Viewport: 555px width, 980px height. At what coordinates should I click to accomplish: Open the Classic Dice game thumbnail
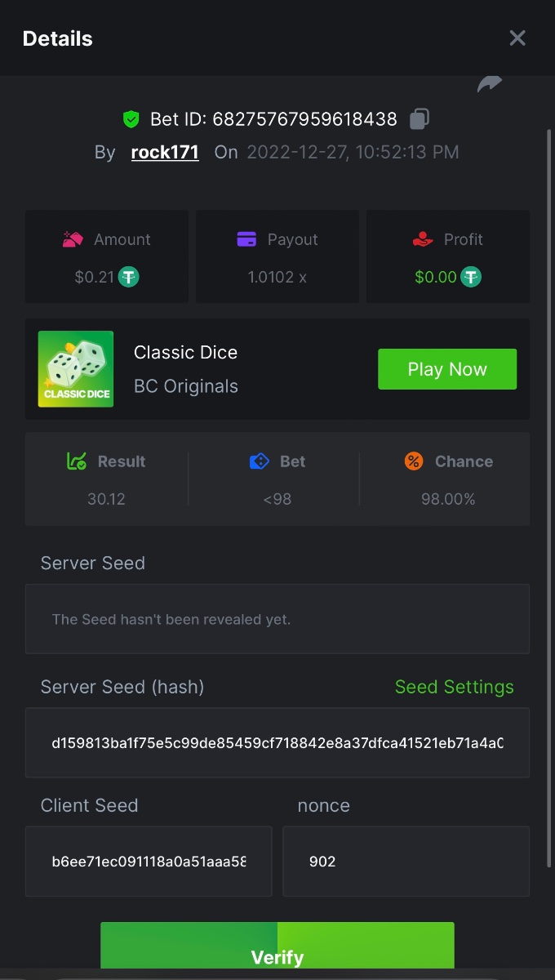click(76, 369)
